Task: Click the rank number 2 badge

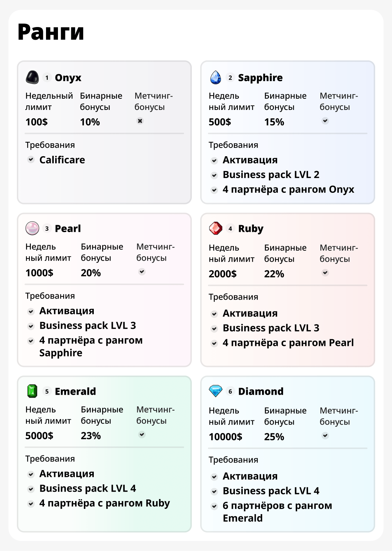Action: coord(230,78)
